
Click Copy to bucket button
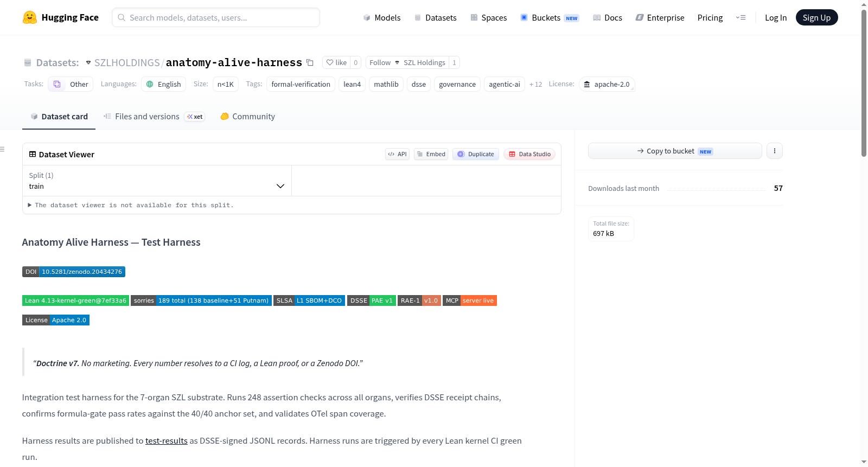(675, 151)
